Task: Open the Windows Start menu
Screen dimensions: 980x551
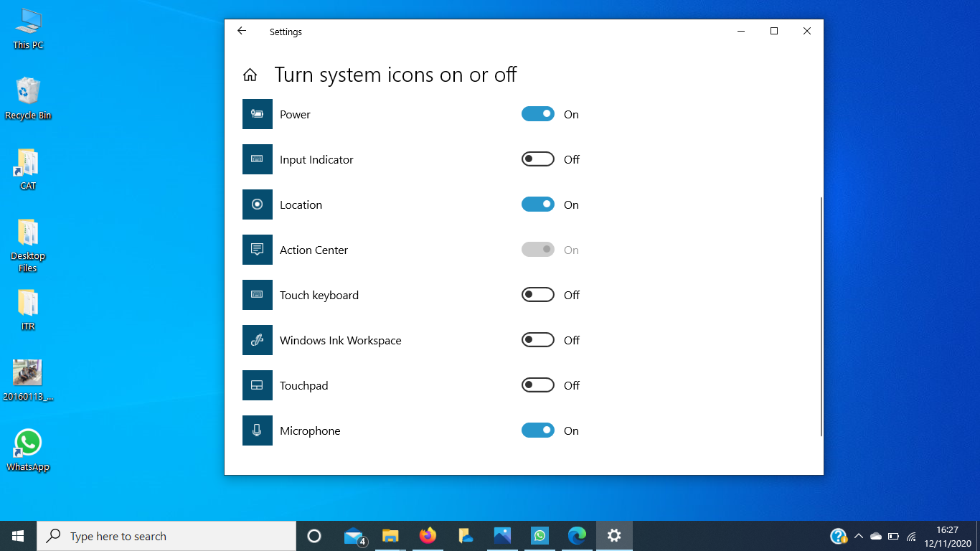Action: tap(18, 536)
